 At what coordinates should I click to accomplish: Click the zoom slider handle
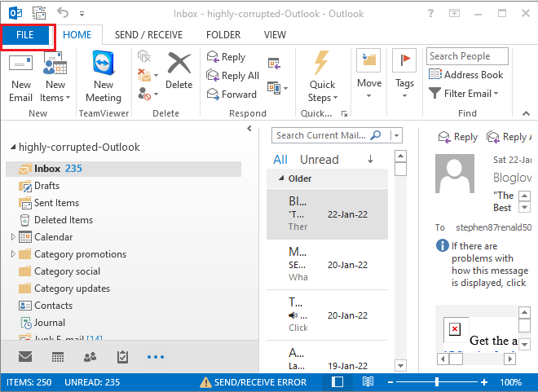pyautogui.click(x=436, y=382)
